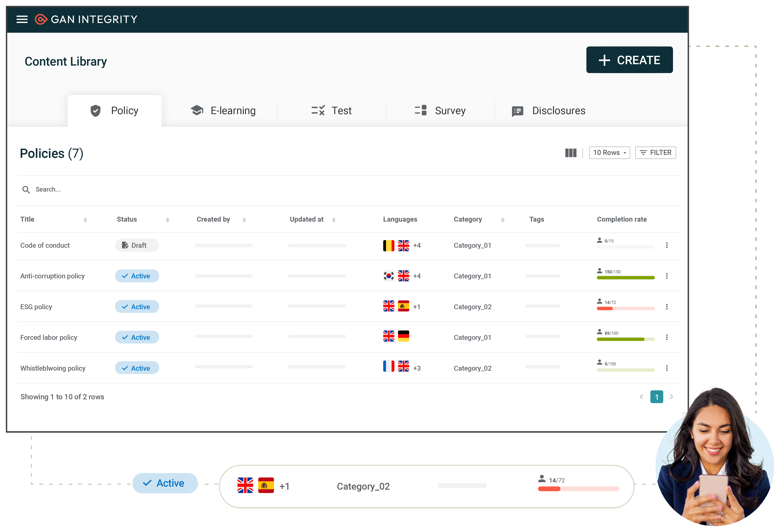This screenshot has height=532, width=781.
Task: Open the hamburger navigation menu
Action: click(22, 20)
